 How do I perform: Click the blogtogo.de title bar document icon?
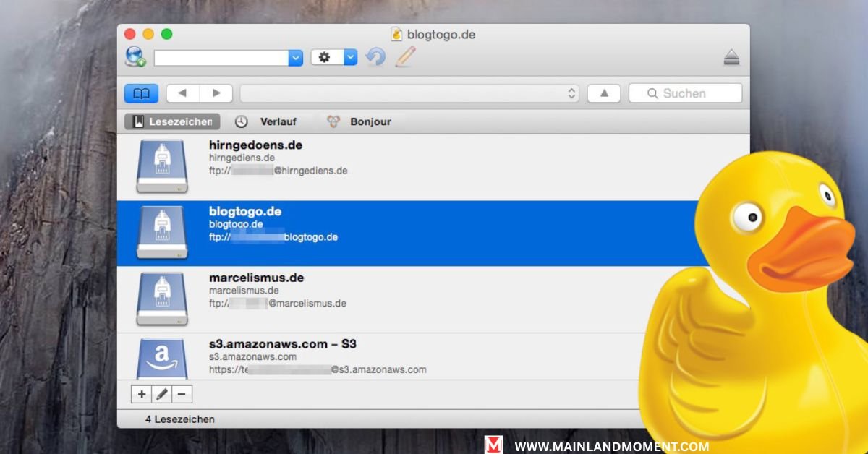tap(396, 34)
